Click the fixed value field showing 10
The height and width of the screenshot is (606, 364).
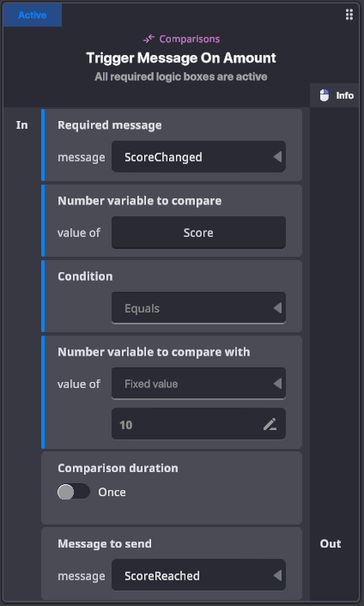pyautogui.click(x=198, y=423)
